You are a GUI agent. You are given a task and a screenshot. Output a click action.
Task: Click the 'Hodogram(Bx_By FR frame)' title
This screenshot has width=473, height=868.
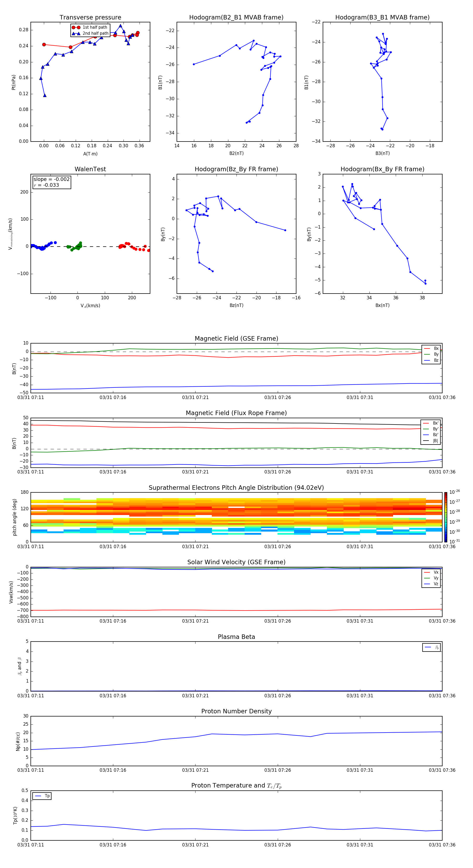point(382,169)
